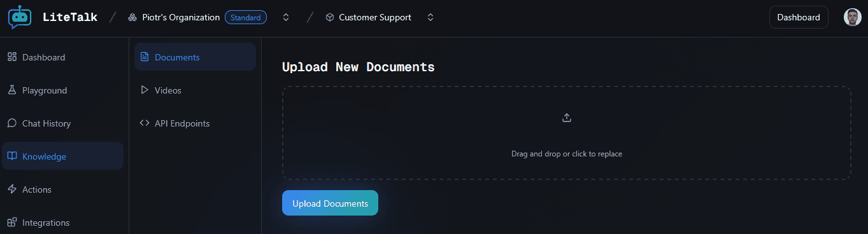Select Piotr's Organization breadcrumb text

coord(181,18)
